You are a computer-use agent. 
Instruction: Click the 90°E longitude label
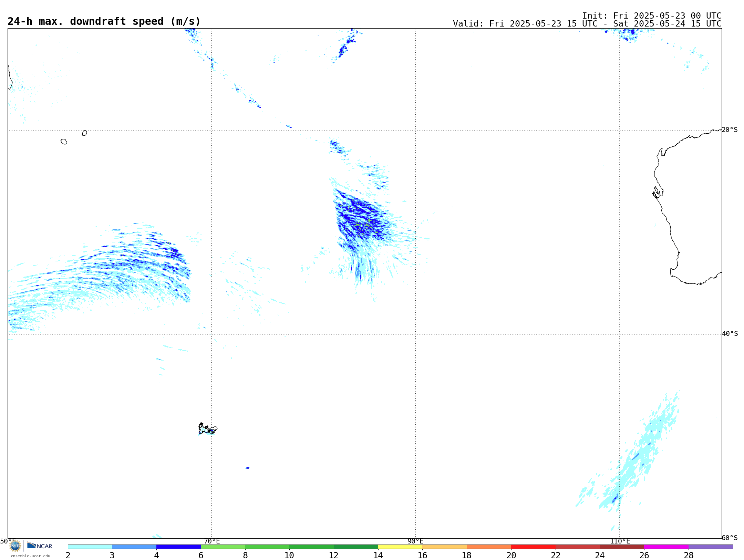(415, 541)
